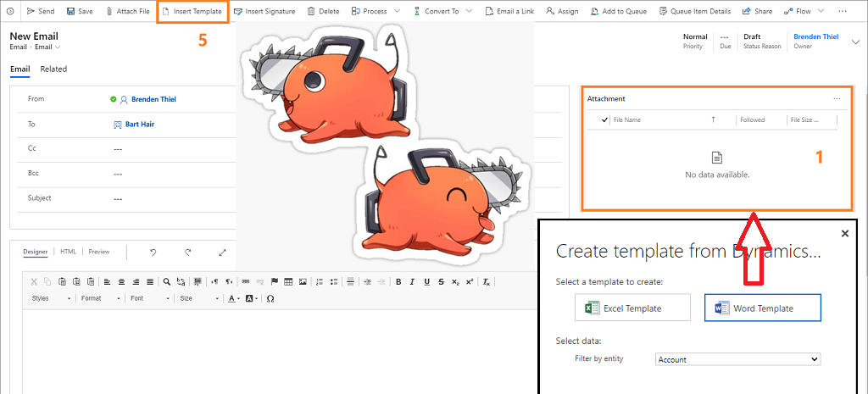Click the File Size column header
The image size is (868, 394).
point(804,119)
